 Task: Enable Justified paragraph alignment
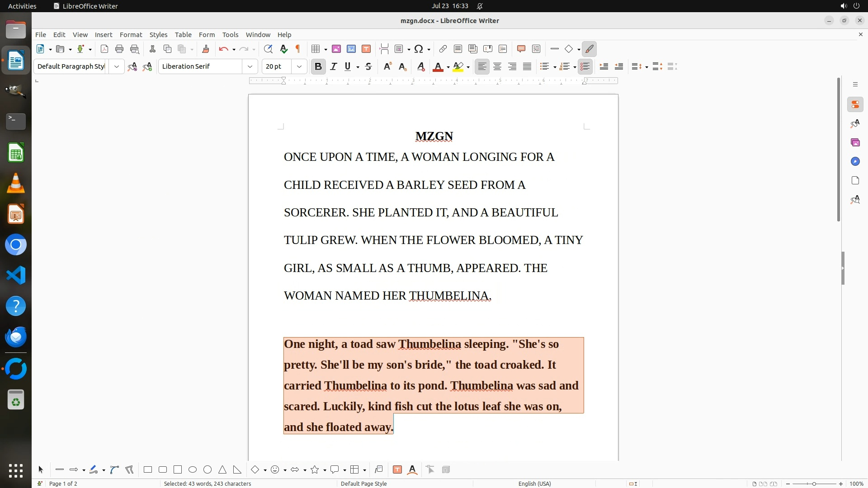527,67
